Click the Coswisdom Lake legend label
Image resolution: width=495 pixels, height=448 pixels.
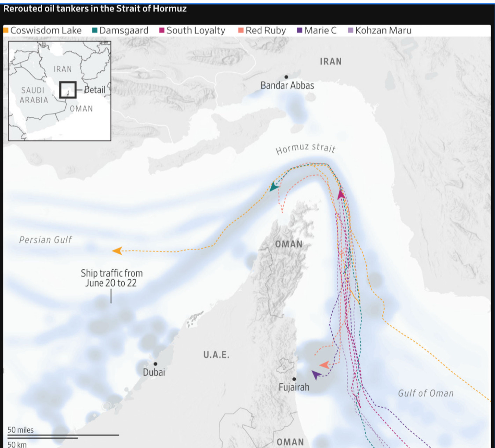point(46,30)
